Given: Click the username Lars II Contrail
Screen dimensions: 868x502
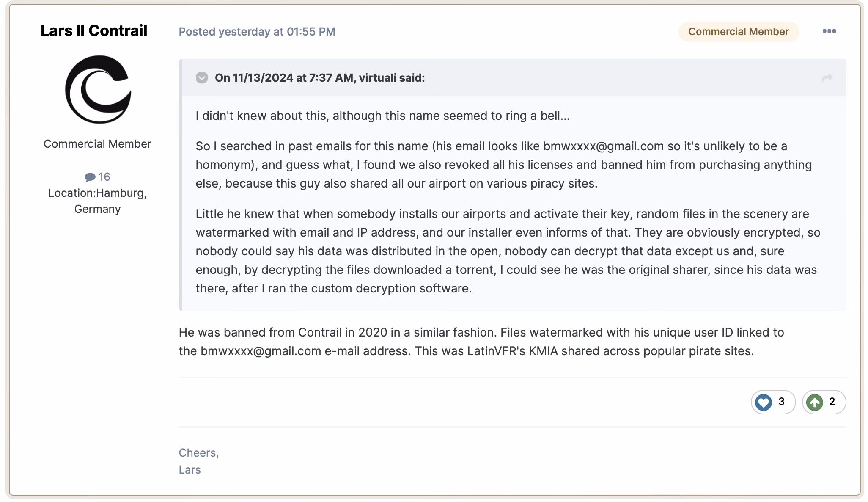Looking at the screenshot, I should tap(94, 30).
